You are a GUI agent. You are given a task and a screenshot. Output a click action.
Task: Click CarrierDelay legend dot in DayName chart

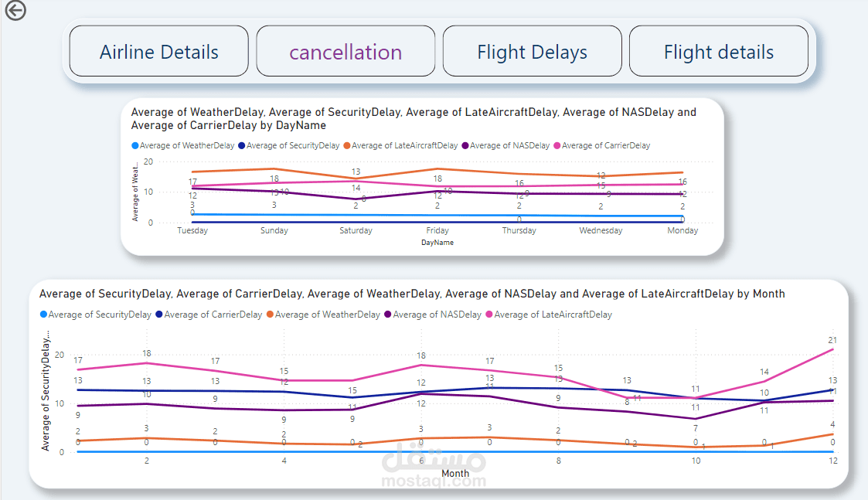[557, 145]
